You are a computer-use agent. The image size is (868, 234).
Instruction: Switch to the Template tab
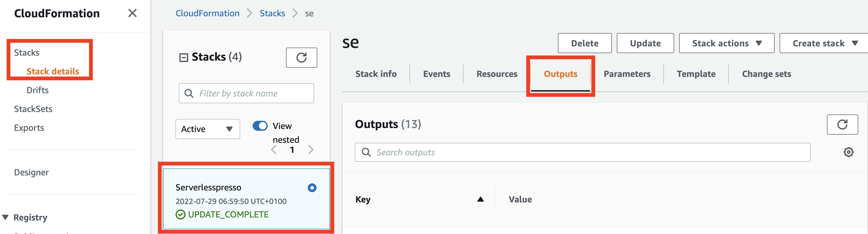coord(696,74)
